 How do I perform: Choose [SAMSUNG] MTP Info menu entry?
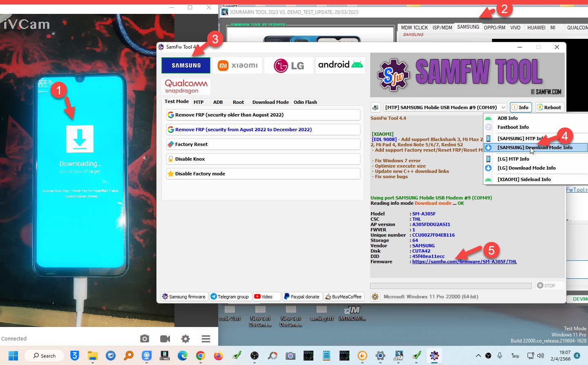(536, 139)
